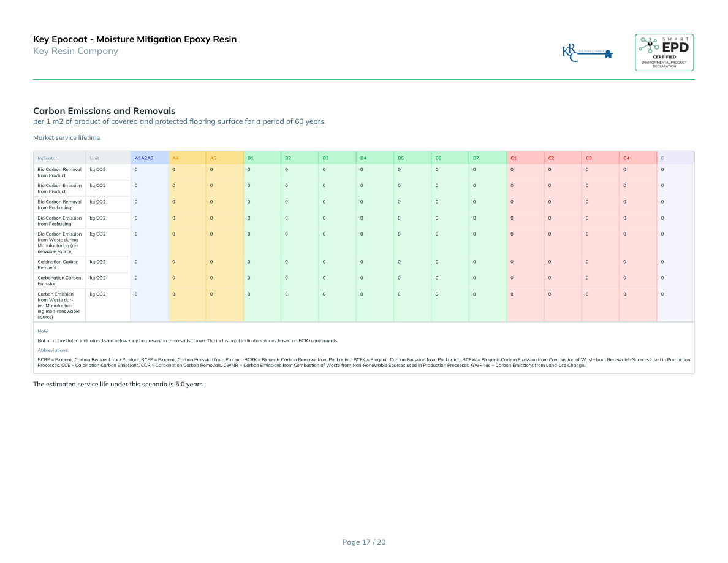Select the Bio Carbon Removal from Product row

59,172
